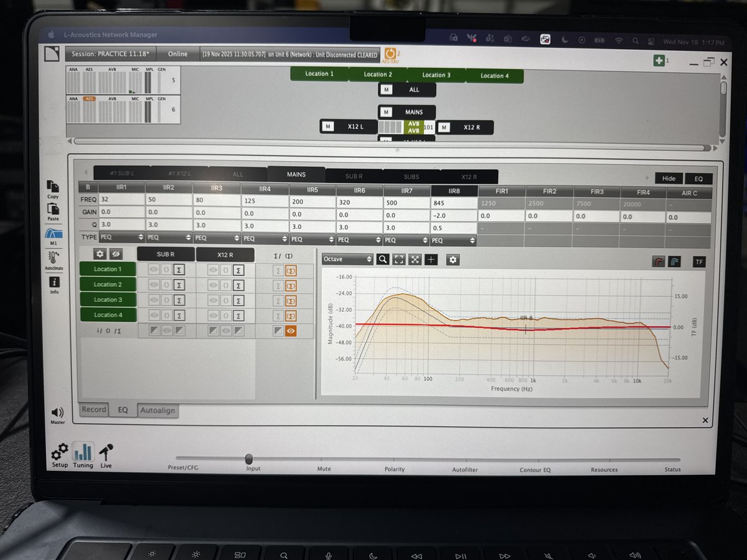Open IIR4 TYPE PEQ dropdown

coord(264,238)
